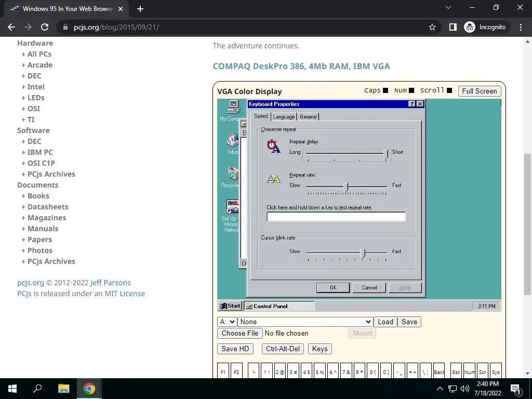Open the tab search chevron

[x=448, y=7]
